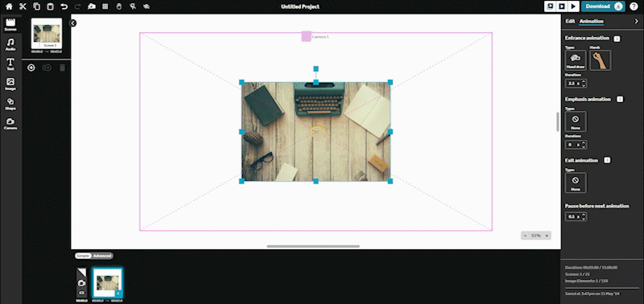Select the Animation tab

tap(592, 22)
